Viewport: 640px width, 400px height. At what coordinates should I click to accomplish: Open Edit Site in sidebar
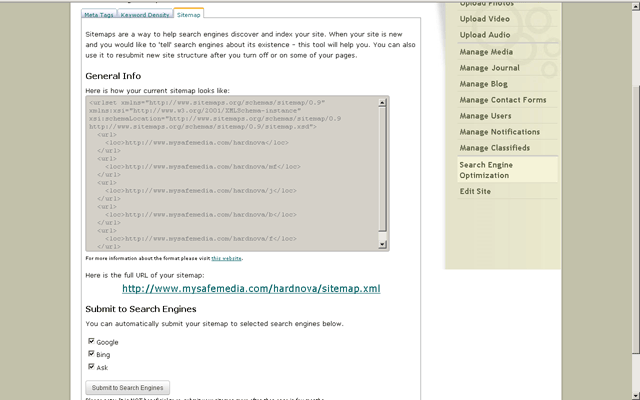click(475, 191)
